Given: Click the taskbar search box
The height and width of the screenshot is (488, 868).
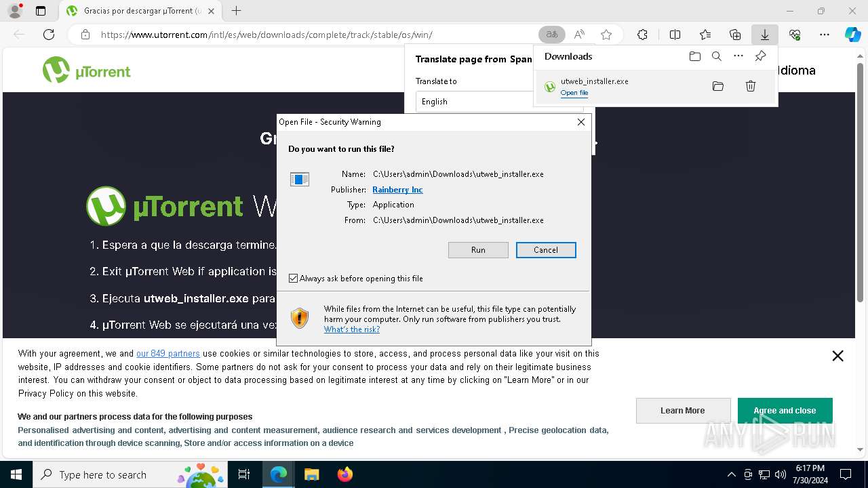Looking at the screenshot, I should coord(130,474).
